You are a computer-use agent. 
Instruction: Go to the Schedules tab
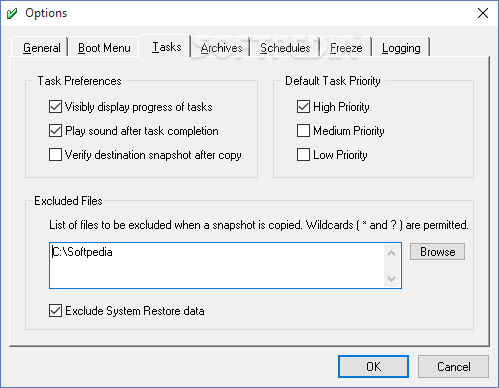pyautogui.click(x=285, y=48)
